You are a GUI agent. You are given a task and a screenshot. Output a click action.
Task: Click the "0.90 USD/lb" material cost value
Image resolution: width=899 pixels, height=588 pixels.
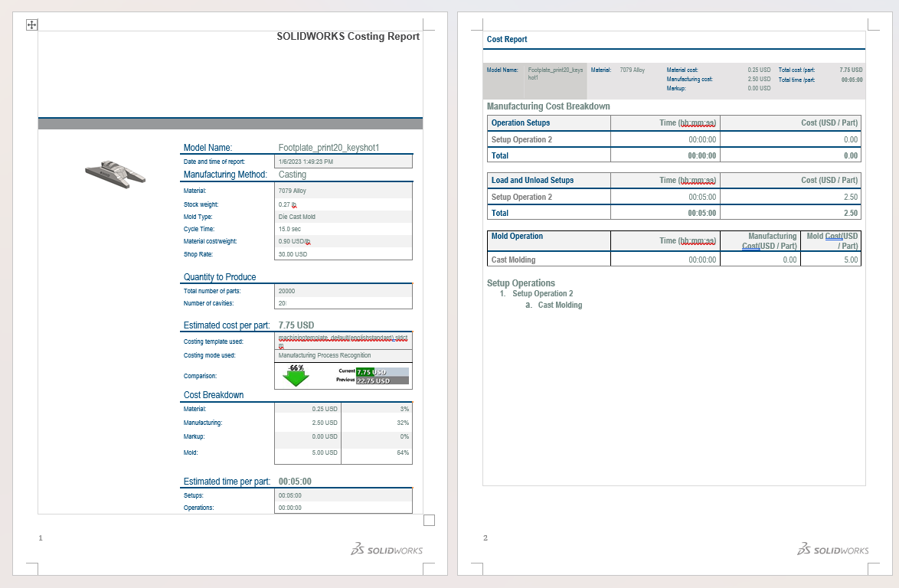coord(294,241)
